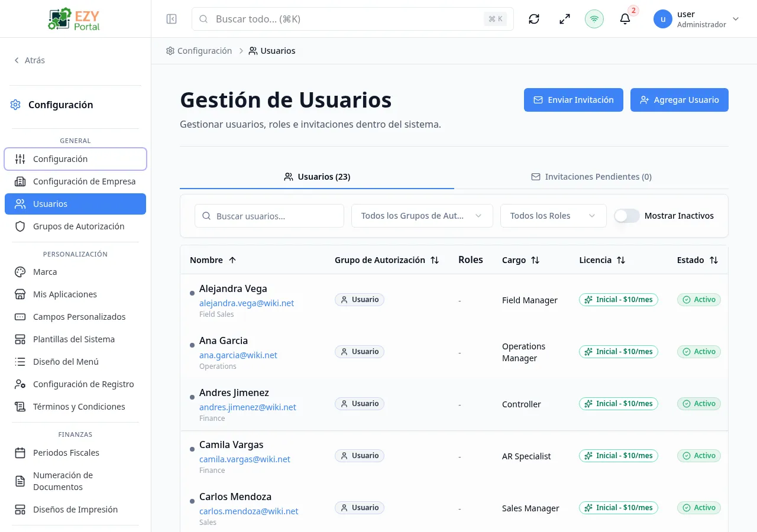Open notifications bell icon
The image size is (757, 532).
(x=625, y=19)
